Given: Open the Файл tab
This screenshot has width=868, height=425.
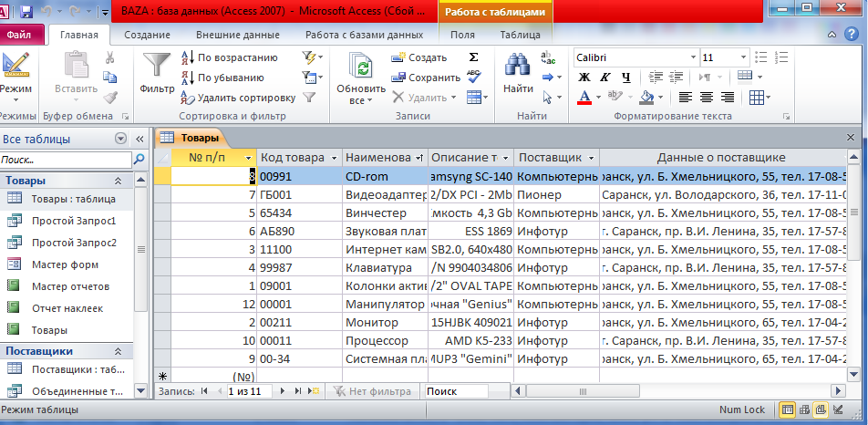Looking at the screenshot, I should pos(19,35).
